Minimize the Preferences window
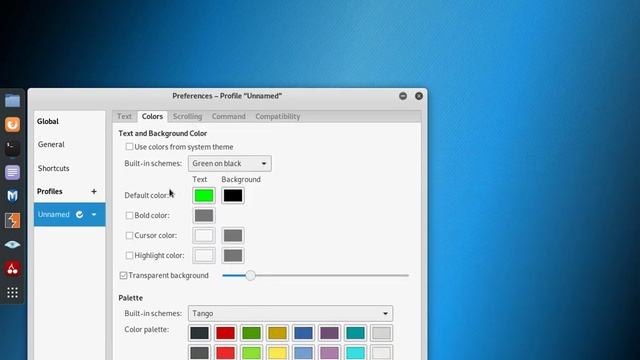 [x=403, y=96]
